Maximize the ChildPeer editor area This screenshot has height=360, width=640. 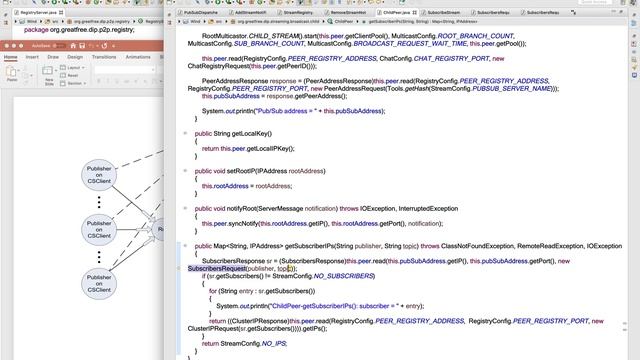[621, 12]
